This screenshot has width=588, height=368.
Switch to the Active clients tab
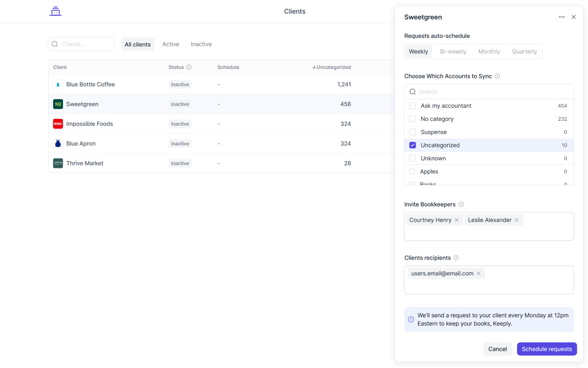pyautogui.click(x=171, y=44)
